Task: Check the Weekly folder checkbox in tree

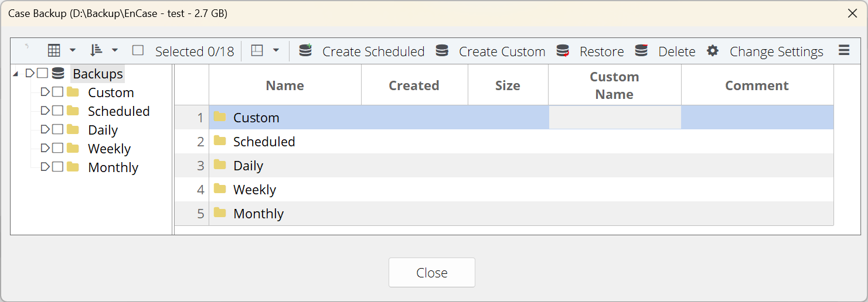Action: (57, 148)
